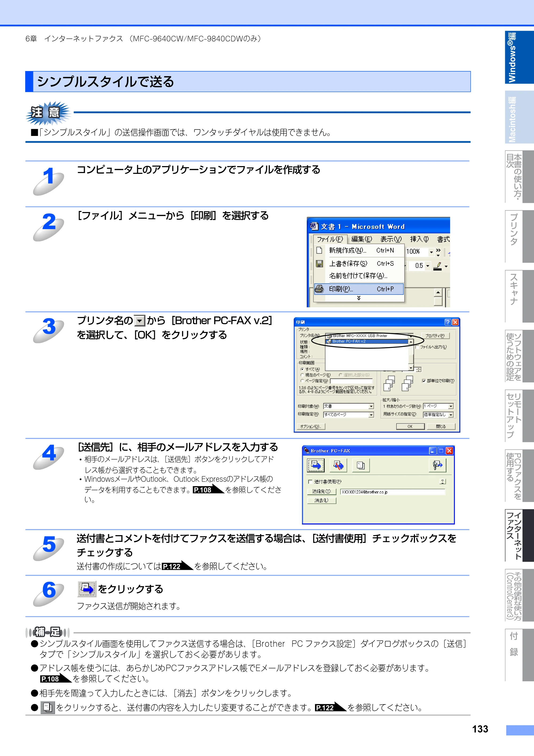Select the ページ指定(G) radio button

tap(302, 381)
